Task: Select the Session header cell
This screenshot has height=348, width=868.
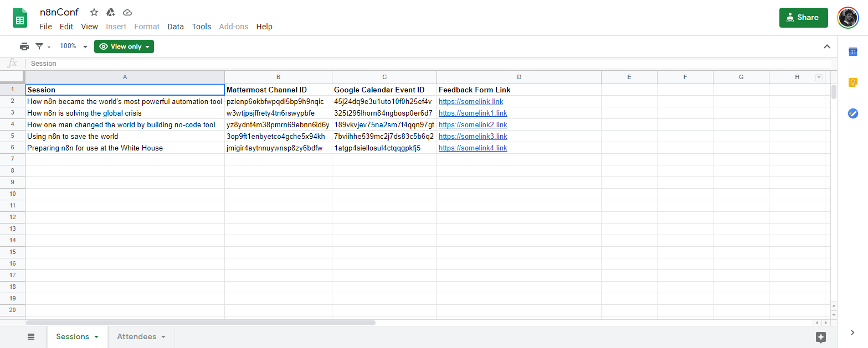Action: coord(125,90)
